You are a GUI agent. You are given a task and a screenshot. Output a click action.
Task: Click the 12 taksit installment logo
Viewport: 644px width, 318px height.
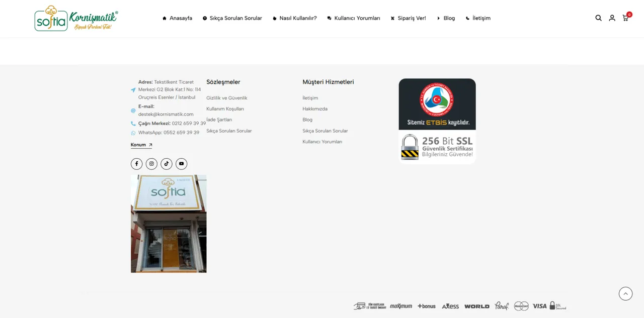click(x=370, y=306)
